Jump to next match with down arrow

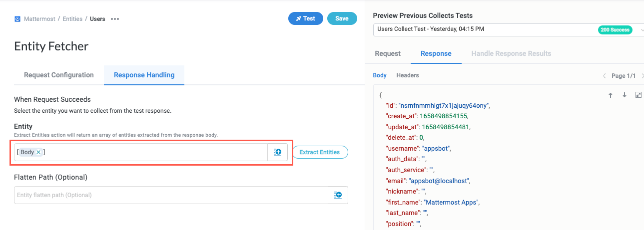coord(624,95)
